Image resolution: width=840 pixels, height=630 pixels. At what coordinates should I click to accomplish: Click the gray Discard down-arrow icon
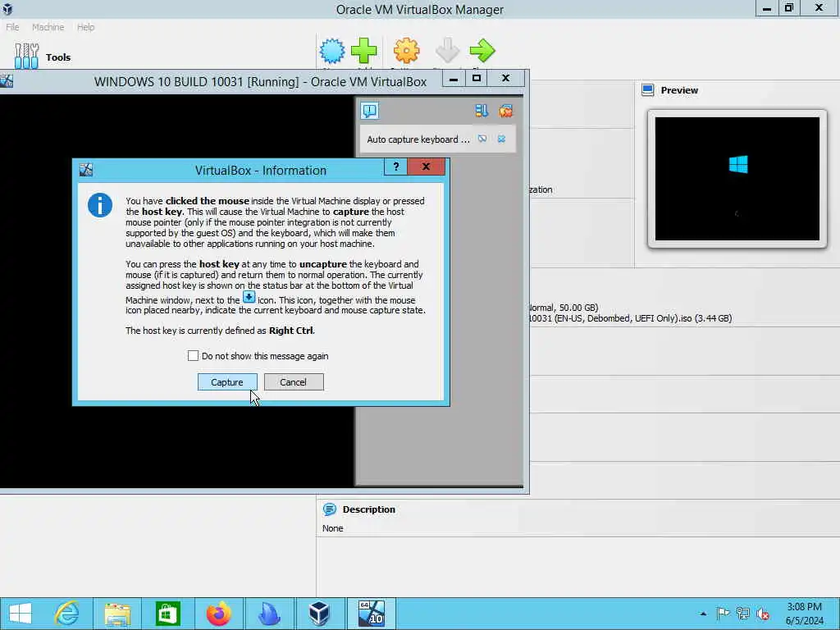[x=447, y=51]
